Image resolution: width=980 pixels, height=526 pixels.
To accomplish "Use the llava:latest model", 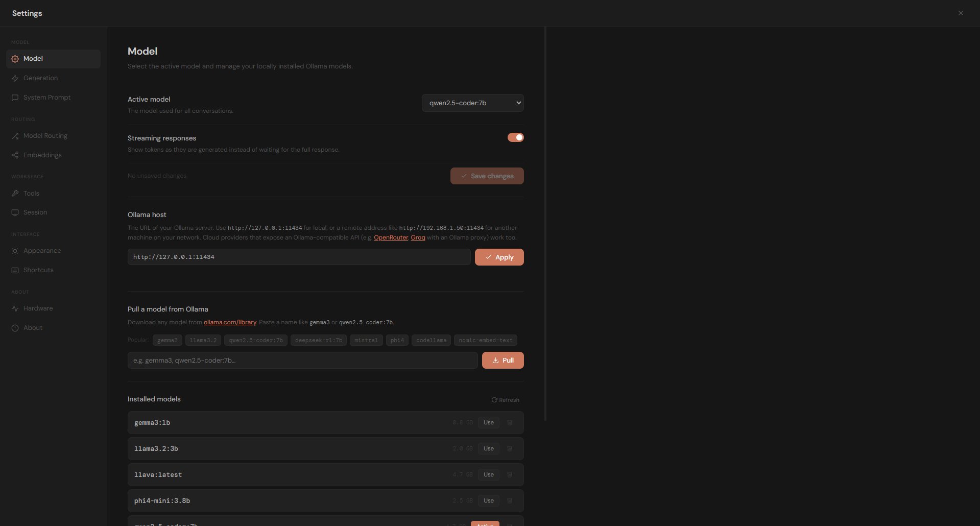I will pos(489,475).
